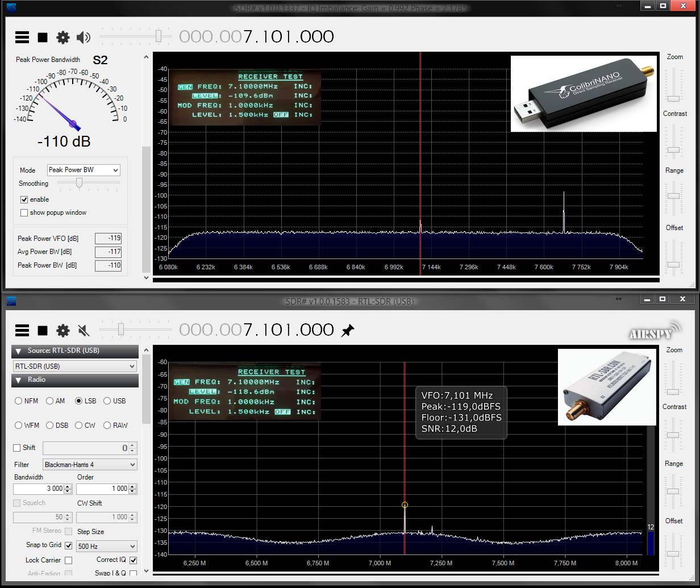Enable 'show popup window' checkbox
The image size is (700, 588).
point(24,212)
